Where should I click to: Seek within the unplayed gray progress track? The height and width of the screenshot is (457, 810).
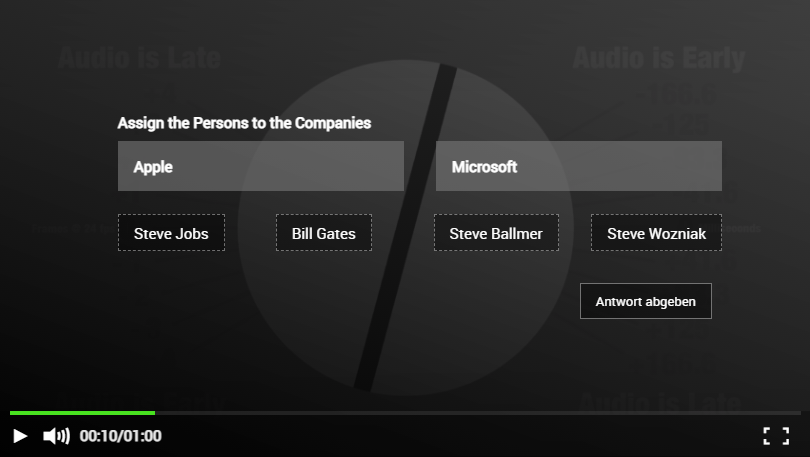point(478,413)
